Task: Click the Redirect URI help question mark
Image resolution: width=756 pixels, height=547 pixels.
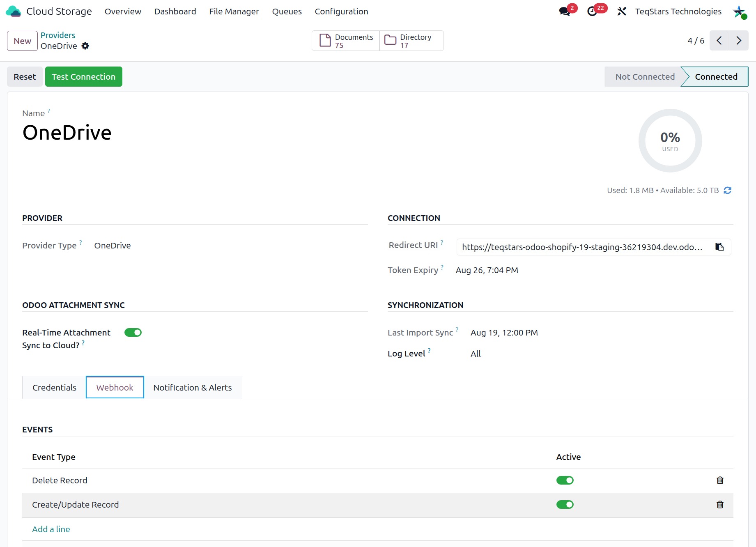Action: 442,242
